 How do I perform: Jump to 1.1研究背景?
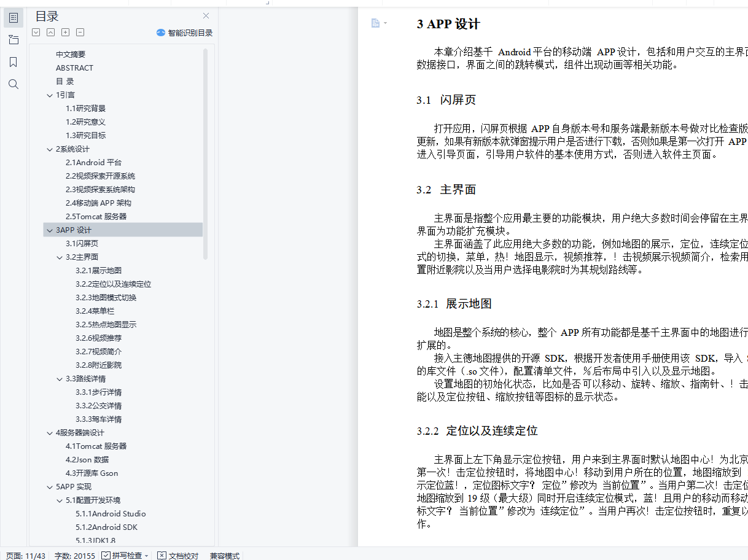[x=85, y=108]
